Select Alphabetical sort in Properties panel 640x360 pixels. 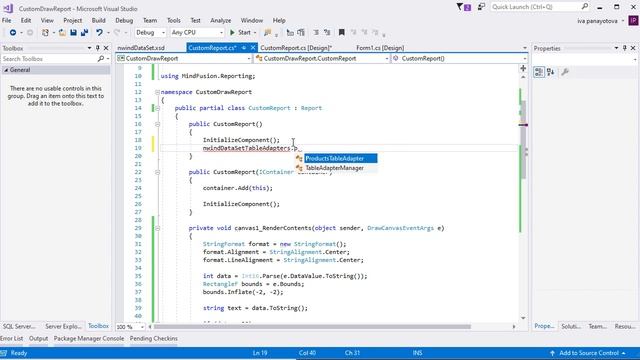(551, 72)
